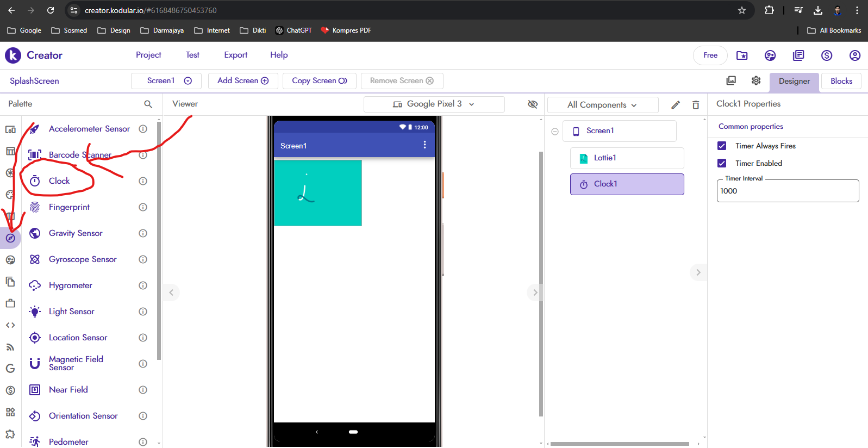Open the Test menu
This screenshot has width=868, height=448.
point(192,55)
